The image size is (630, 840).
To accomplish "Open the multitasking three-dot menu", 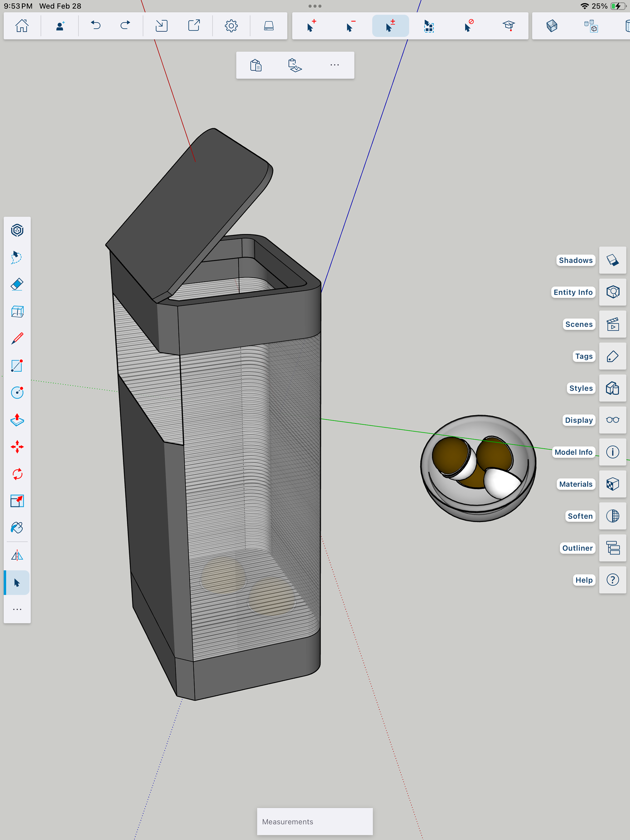I will click(x=315, y=6).
